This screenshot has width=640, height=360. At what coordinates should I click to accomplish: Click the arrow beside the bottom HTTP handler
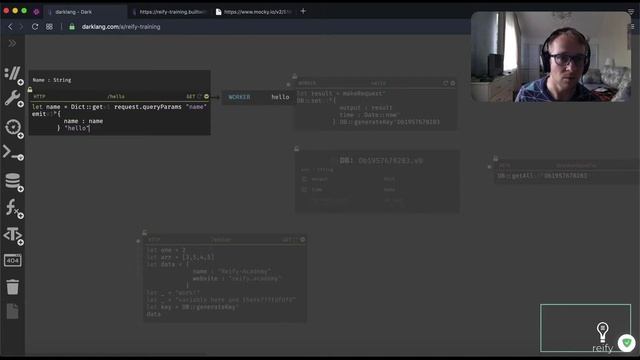pyautogui.click(x=138, y=241)
